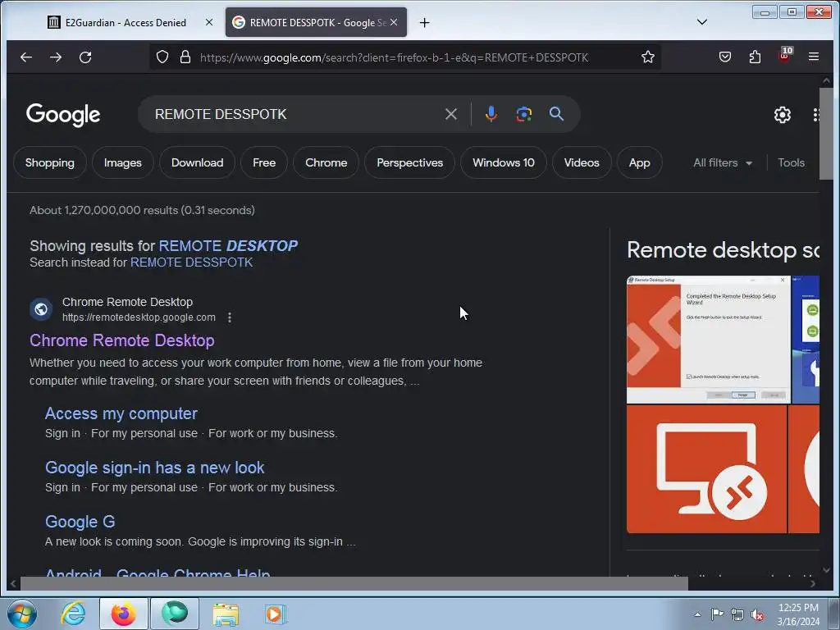Viewport: 840px width, 630px height.
Task: List all tabs dropdown
Action: tap(702, 22)
